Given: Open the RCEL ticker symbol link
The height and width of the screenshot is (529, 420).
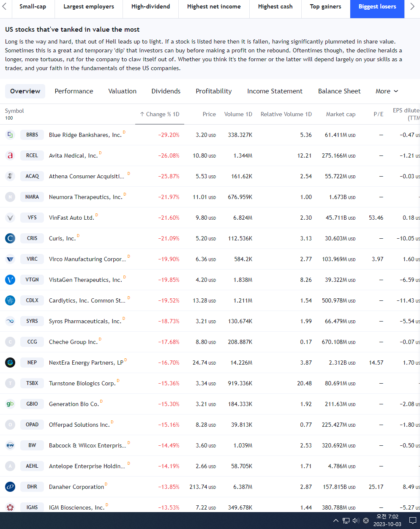Looking at the screenshot, I should (x=32, y=155).
